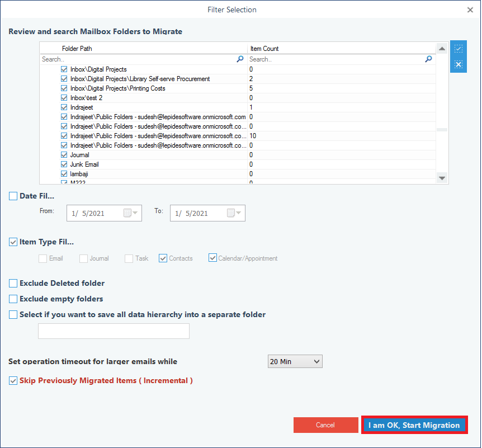Screen dimensions: 482x448
Task: Select the Indrajeet row text
Action: [x=82, y=107]
